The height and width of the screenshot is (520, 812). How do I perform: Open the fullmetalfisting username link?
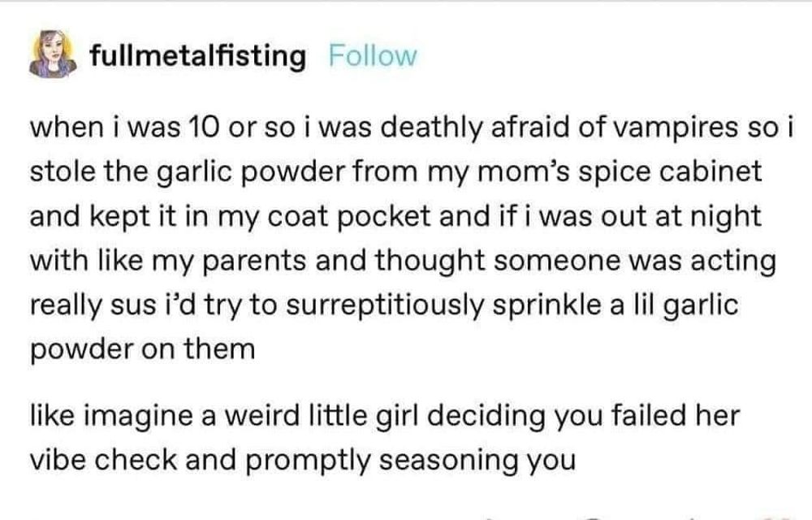[x=198, y=57]
